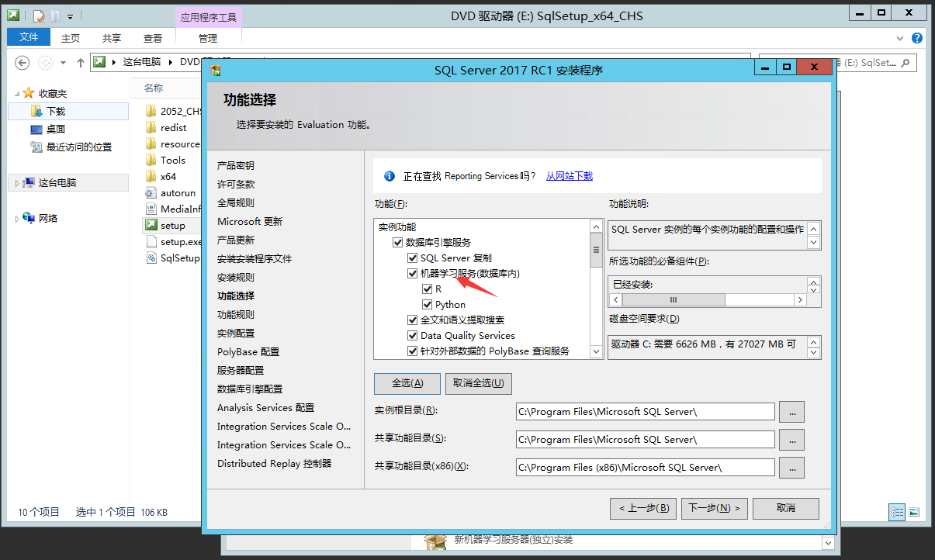Click the 实例根目录 path input field

(645, 412)
